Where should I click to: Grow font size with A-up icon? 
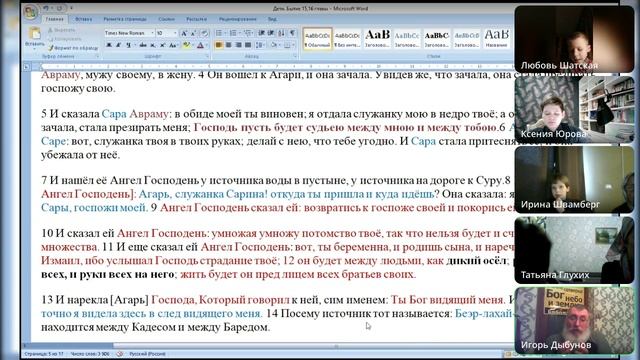(184, 33)
